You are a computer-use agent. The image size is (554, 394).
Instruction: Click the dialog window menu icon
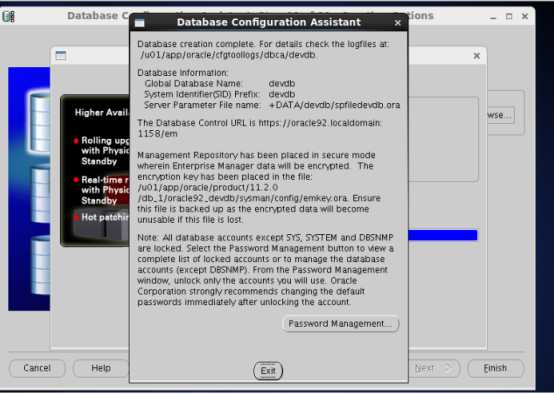[x=140, y=23]
